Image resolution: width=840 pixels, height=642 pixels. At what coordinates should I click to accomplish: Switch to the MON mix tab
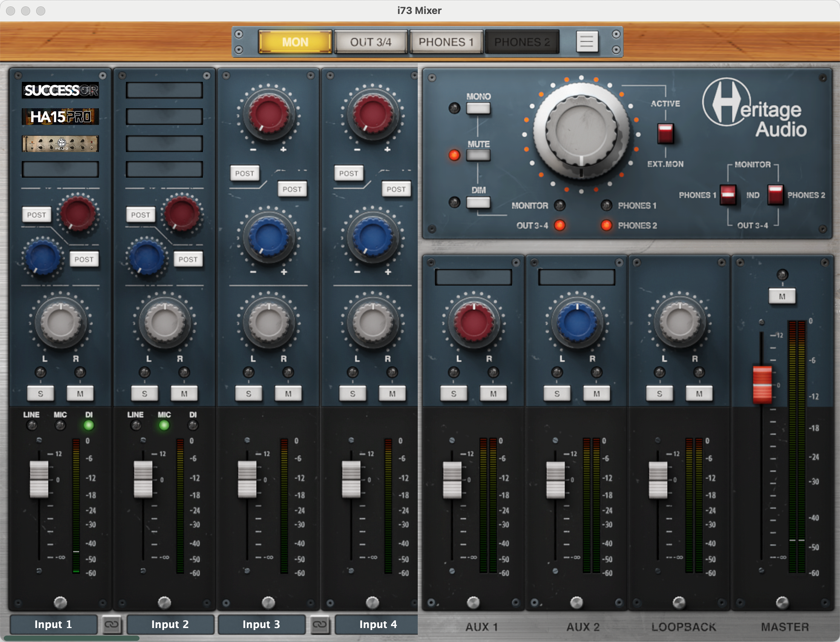coord(295,41)
